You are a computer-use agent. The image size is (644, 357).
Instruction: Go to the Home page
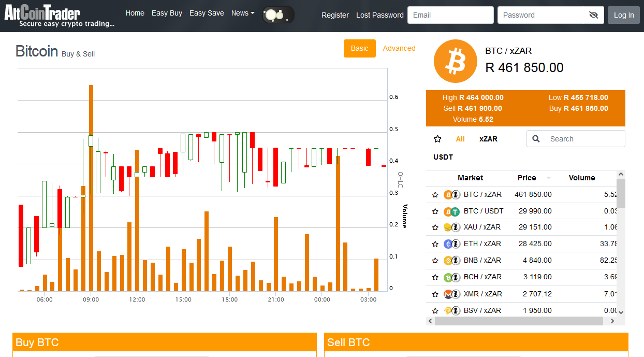135,13
